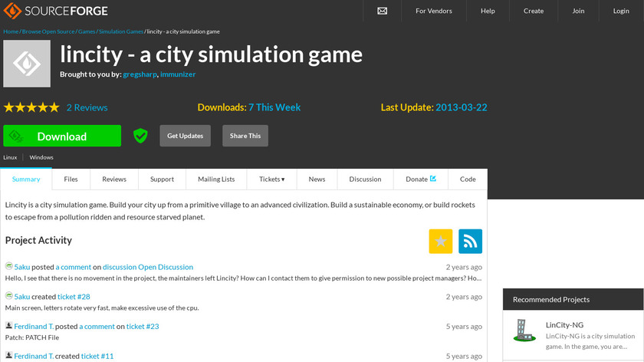Open Ferdinand T. name link in ticket #11 row
644x362 pixels.
pos(34,356)
